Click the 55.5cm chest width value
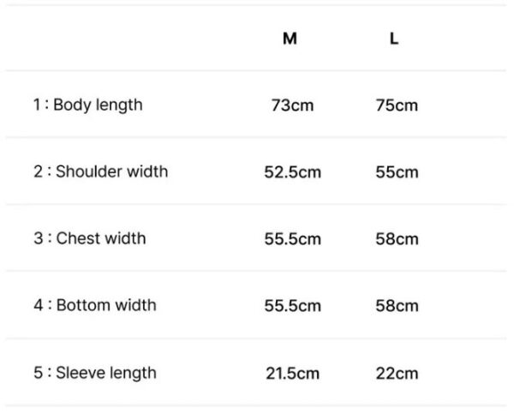This screenshot has height=420, width=514. pos(292,239)
